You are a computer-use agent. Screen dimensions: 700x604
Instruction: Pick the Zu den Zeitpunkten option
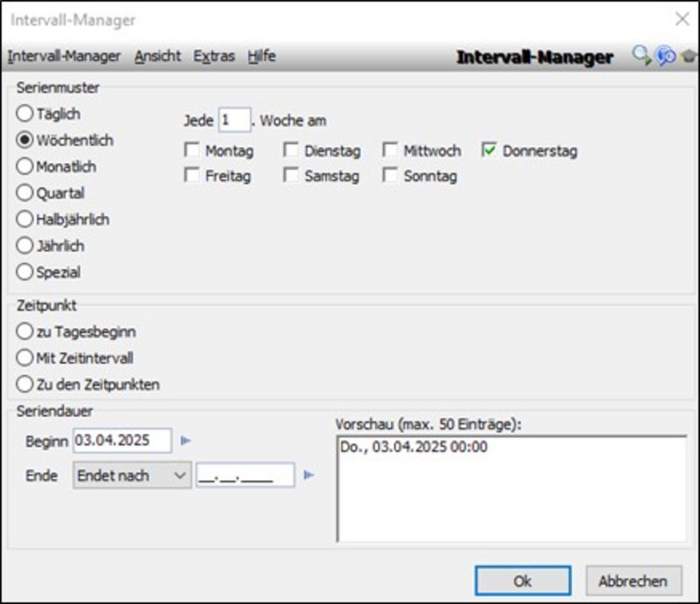(x=24, y=384)
